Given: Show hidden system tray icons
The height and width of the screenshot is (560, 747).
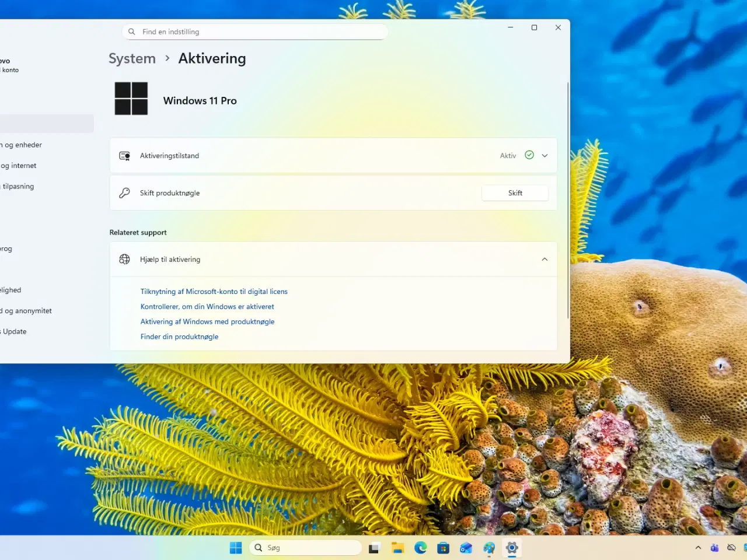Looking at the screenshot, I should click(698, 548).
